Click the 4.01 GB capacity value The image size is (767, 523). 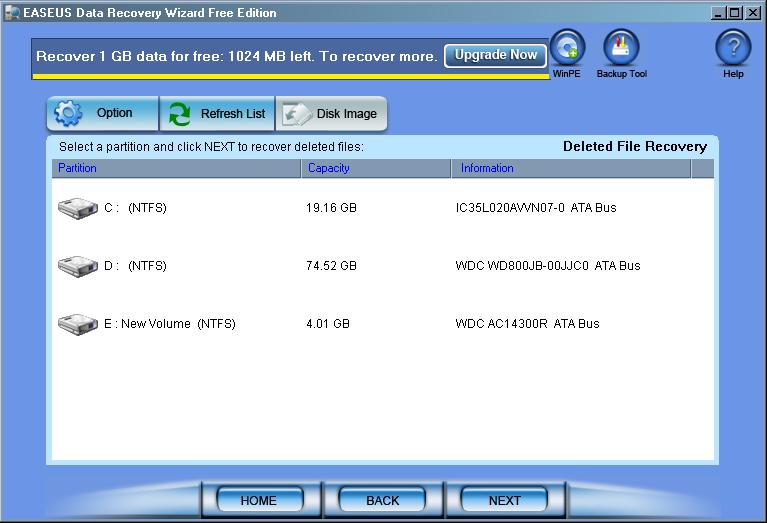[328, 324]
